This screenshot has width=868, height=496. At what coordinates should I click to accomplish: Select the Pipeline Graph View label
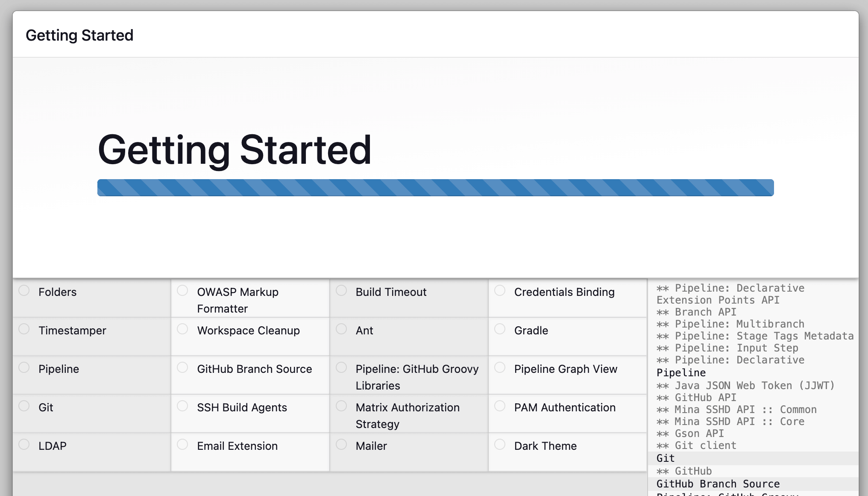566,369
